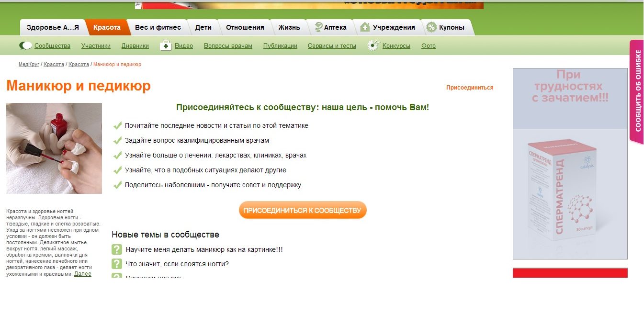Open the Далее link under description
The image size is (644, 327).
(82, 274)
